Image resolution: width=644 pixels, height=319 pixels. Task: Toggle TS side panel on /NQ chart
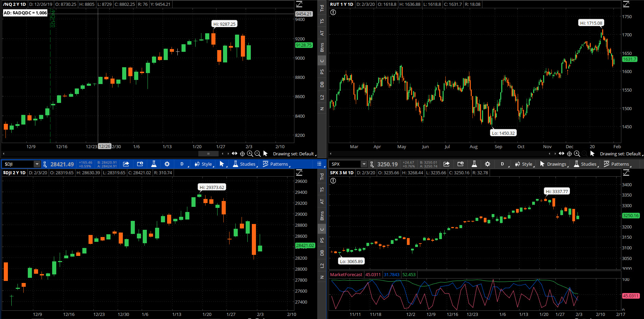(x=322, y=21)
